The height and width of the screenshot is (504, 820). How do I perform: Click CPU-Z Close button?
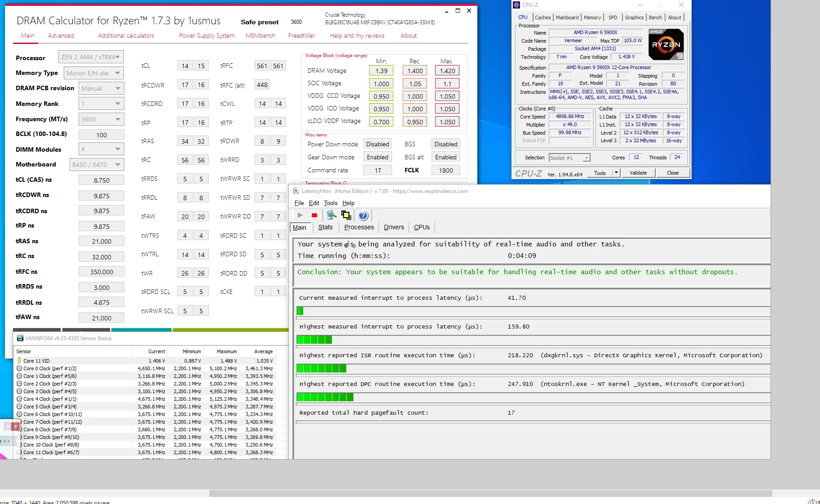pos(673,173)
